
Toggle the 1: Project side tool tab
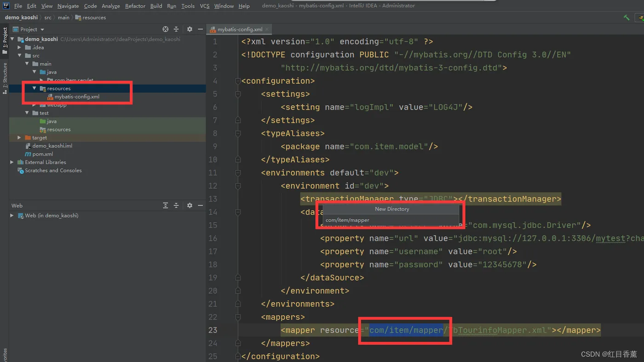(x=5, y=41)
